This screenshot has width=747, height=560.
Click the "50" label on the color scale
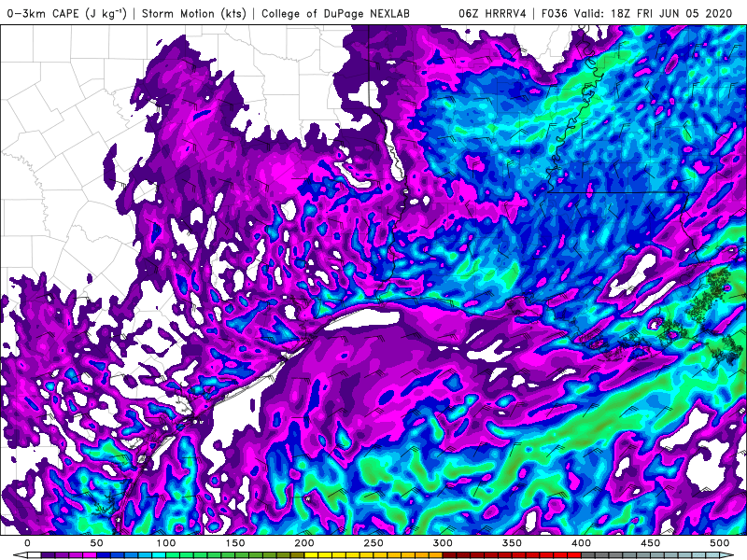pyautogui.click(x=96, y=543)
